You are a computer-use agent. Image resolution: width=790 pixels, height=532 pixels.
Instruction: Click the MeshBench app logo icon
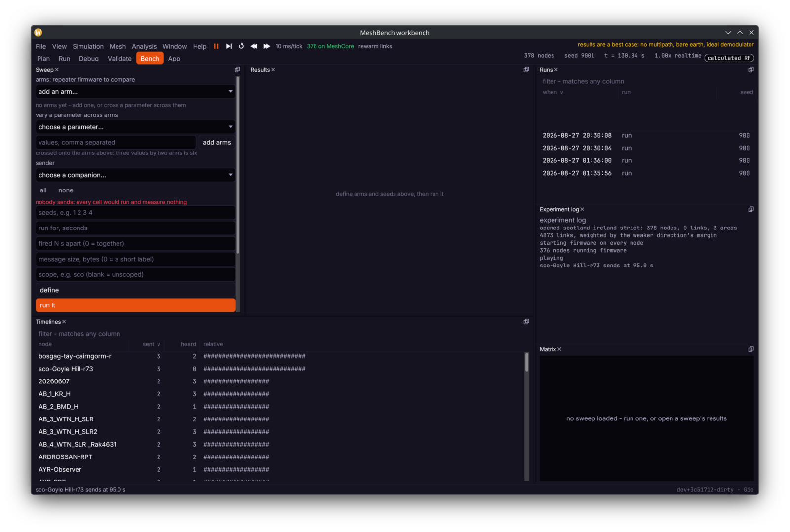[39, 33]
